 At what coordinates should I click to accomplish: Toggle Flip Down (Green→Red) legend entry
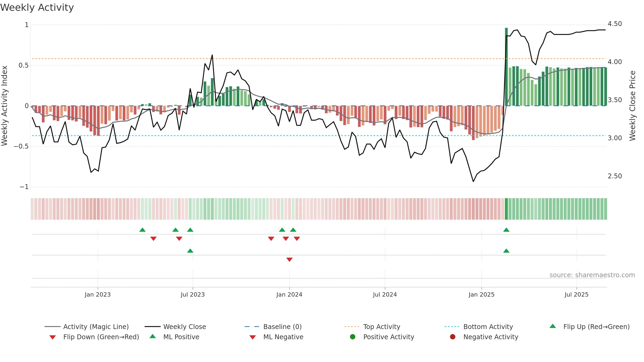94,337
